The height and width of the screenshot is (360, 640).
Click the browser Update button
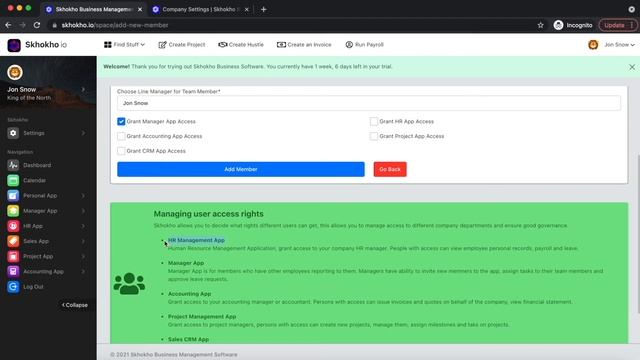pos(617,25)
